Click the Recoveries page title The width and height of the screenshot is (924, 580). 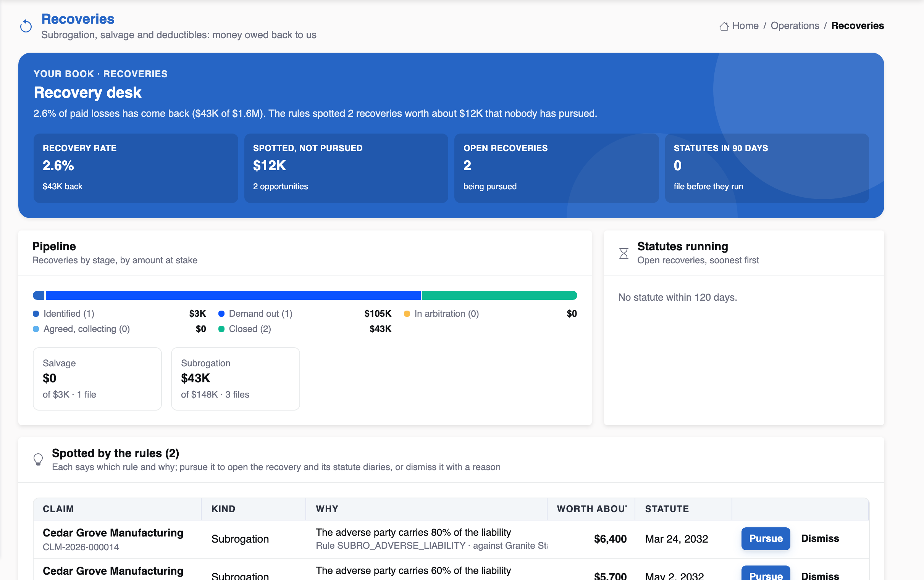coord(78,19)
